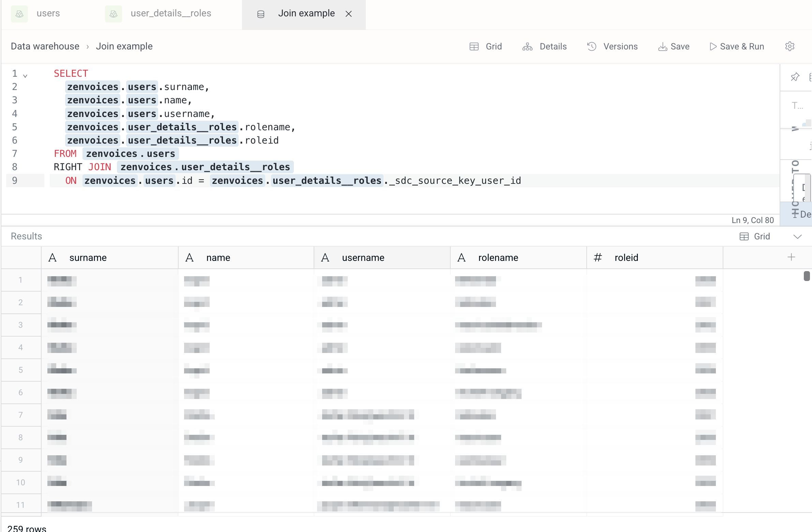812x532 pixels.
Task: Go to Data warehouse breadcrumb
Action: tap(45, 46)
